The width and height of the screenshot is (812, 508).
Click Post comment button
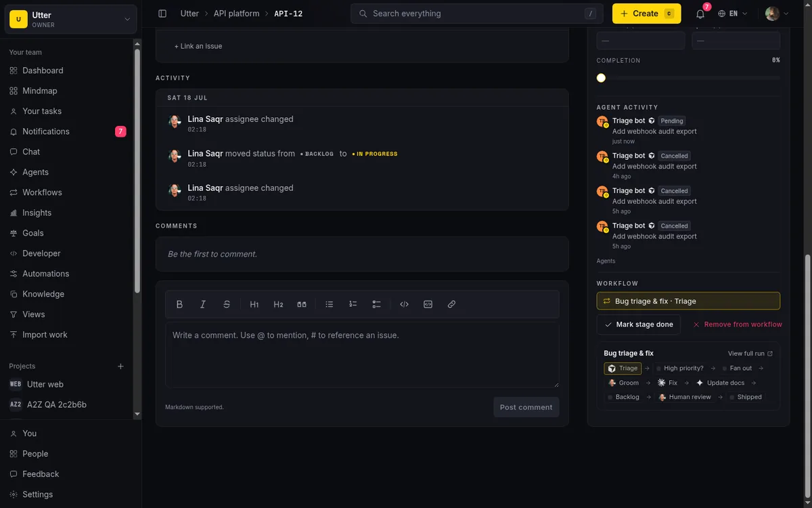point(526,407)
